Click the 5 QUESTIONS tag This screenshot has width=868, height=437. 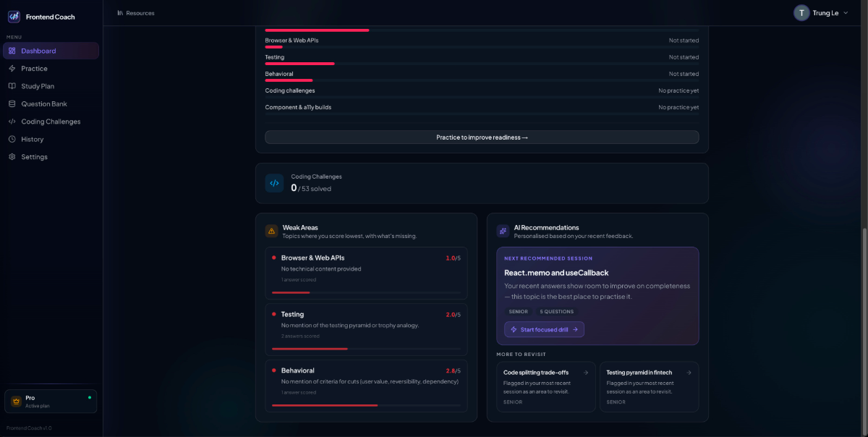tap(556, 311)
